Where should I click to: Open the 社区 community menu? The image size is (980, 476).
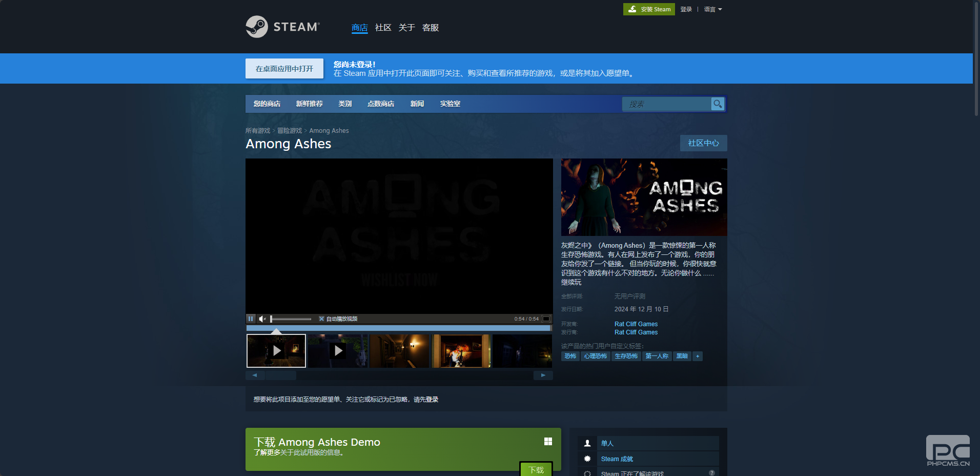tap(383, 28)
